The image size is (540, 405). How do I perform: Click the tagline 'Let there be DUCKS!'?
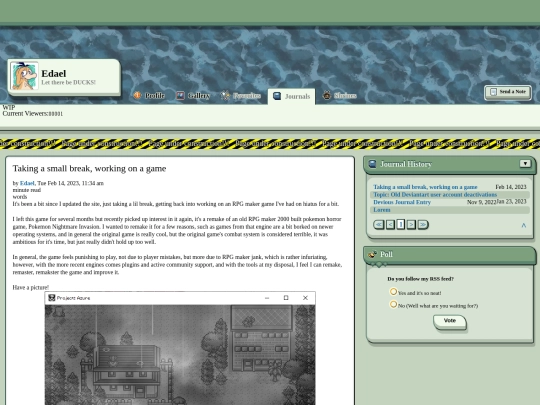(69, 83)
